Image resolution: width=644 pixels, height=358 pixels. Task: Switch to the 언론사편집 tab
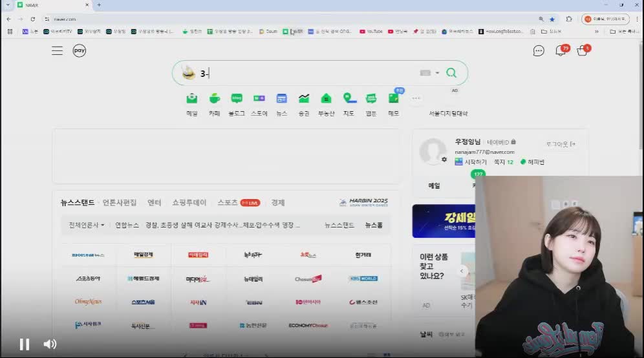click(120, 202)
